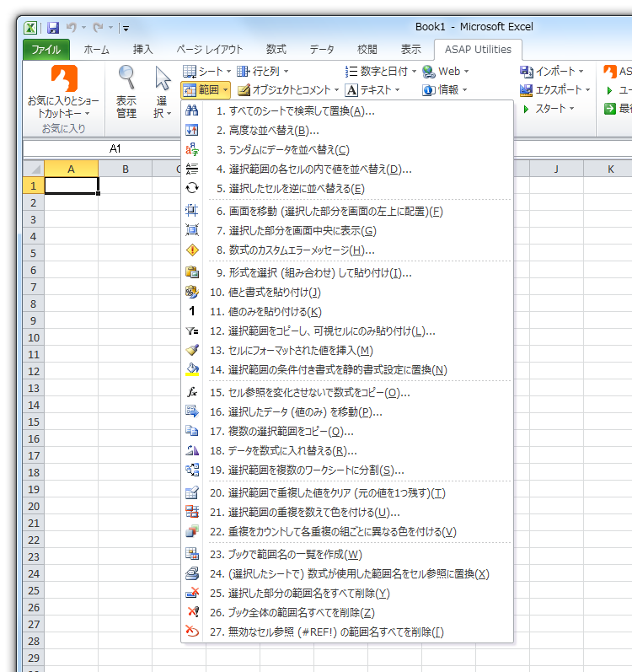
Task: Open the インポート dropdown
Action: (x=552, y=71)
